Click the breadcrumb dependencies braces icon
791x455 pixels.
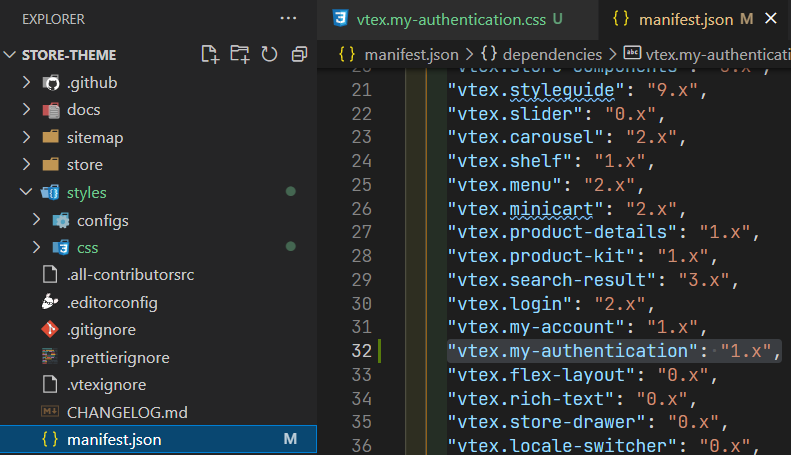coord(489,53)
